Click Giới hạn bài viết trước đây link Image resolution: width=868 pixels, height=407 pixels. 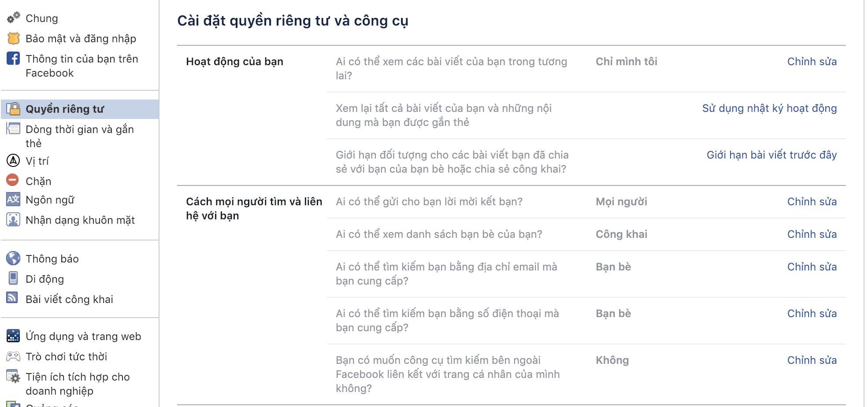[771, 155]
